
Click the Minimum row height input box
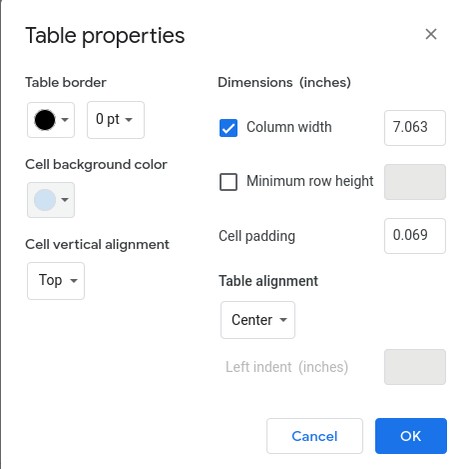[x=415, y=182]
